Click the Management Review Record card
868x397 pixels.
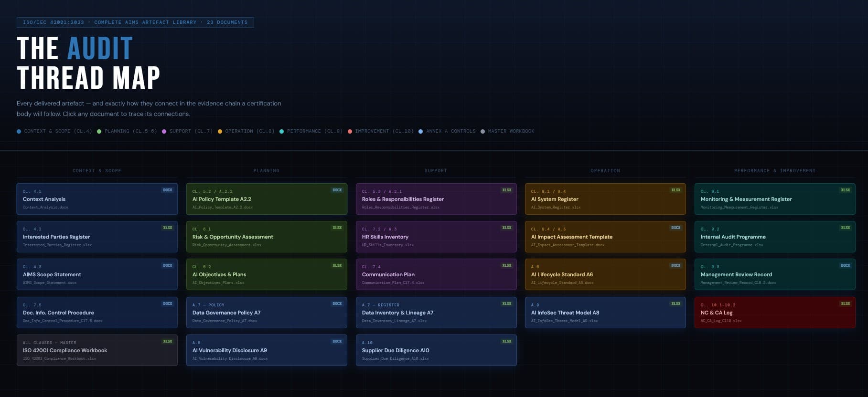(x=775, y=274)
